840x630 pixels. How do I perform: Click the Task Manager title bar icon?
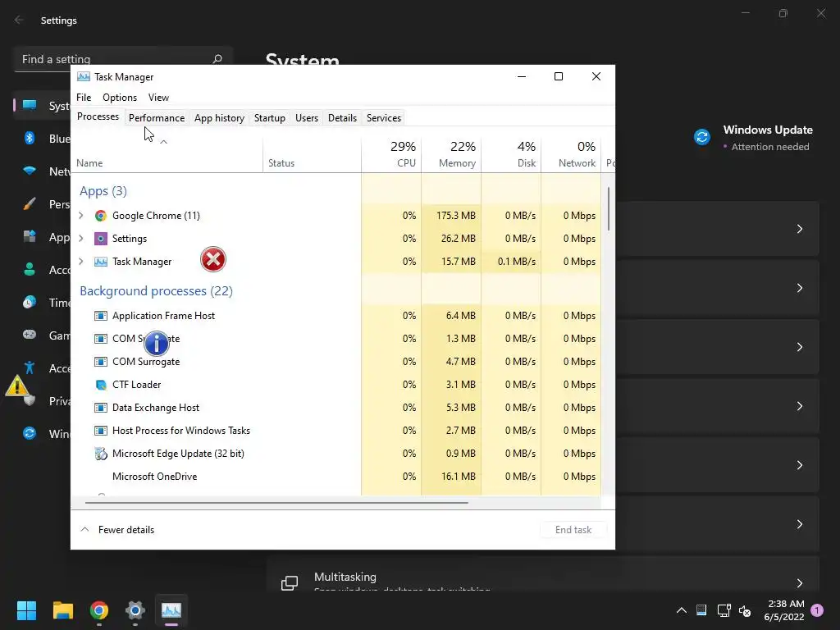[84, 76]
